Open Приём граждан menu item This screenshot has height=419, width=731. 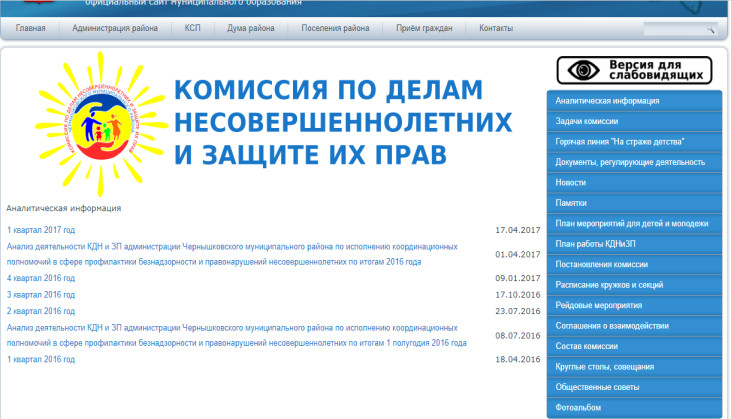pos(424,28)
